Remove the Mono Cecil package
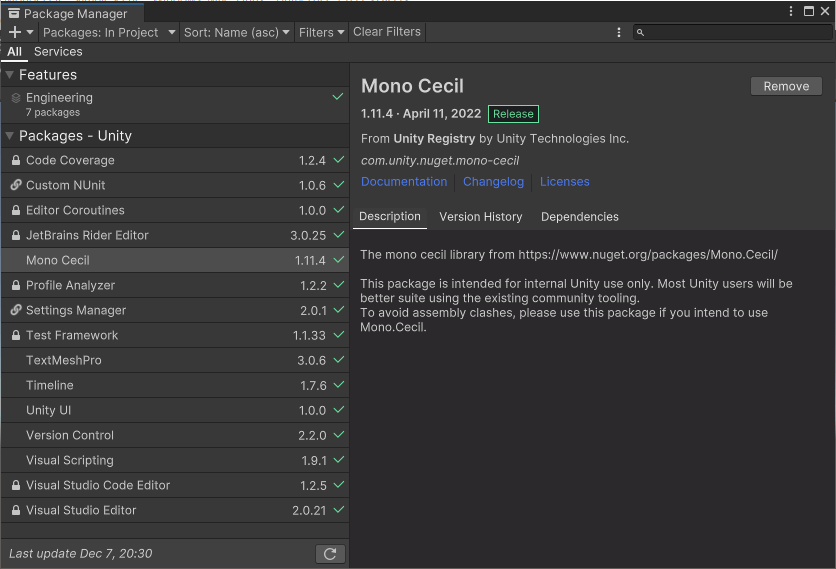Screen dimensions: 836x569 [786, 86]
